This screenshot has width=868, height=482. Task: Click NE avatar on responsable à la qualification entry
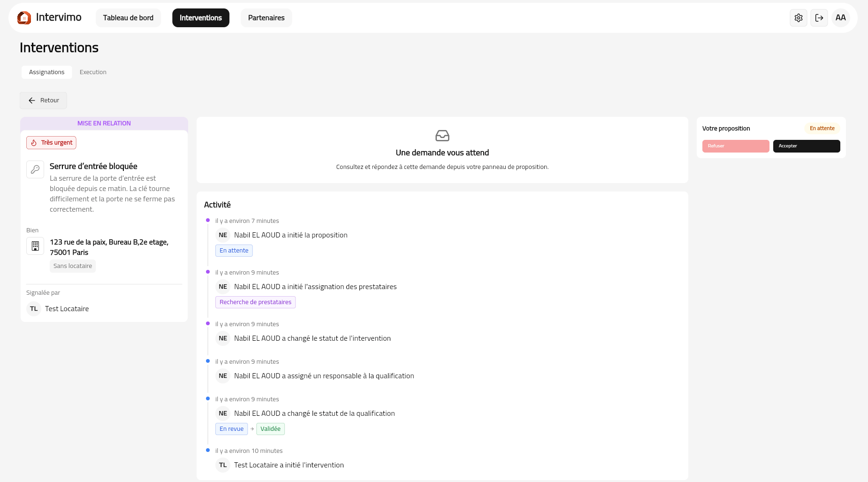pos(223,376)
